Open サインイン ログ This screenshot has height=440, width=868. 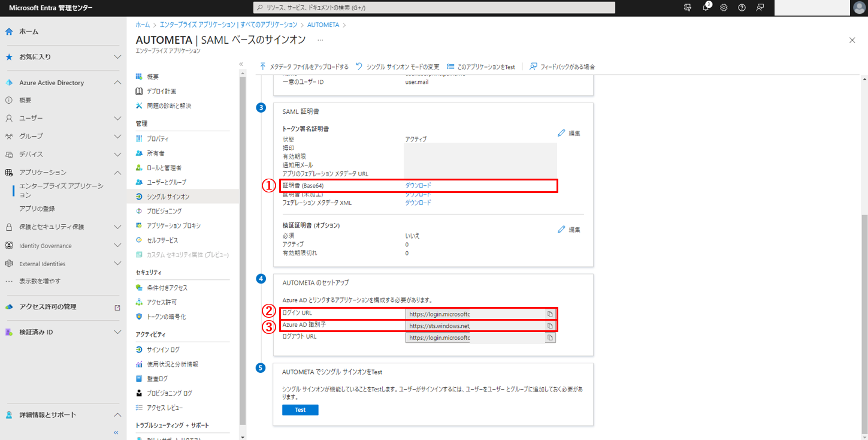(x=163, y=349)
